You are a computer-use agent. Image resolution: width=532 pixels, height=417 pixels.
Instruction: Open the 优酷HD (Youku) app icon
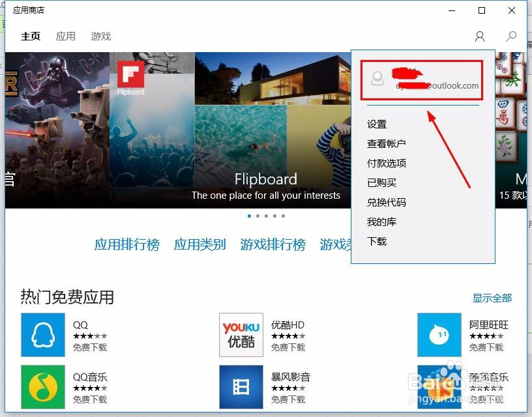point(241,335)
